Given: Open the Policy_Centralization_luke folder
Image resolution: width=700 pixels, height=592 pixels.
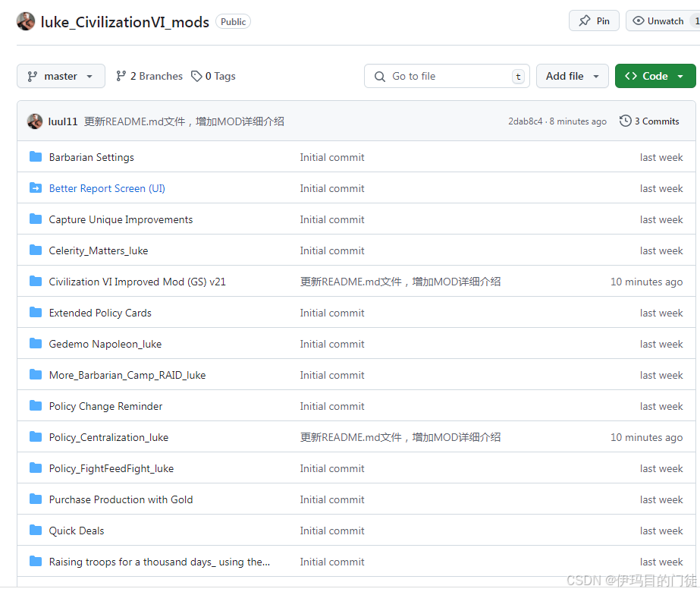Looking at the screenshot, I should click(x=109, y=437).
